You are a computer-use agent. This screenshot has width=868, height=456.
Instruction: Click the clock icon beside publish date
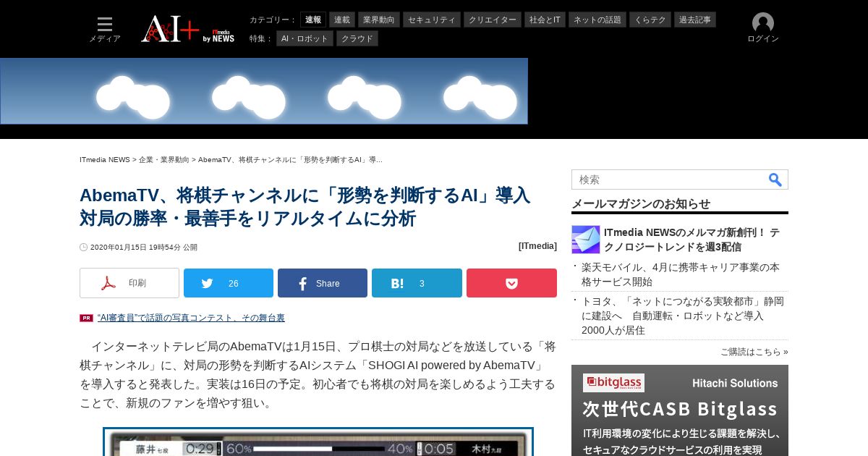84,247
